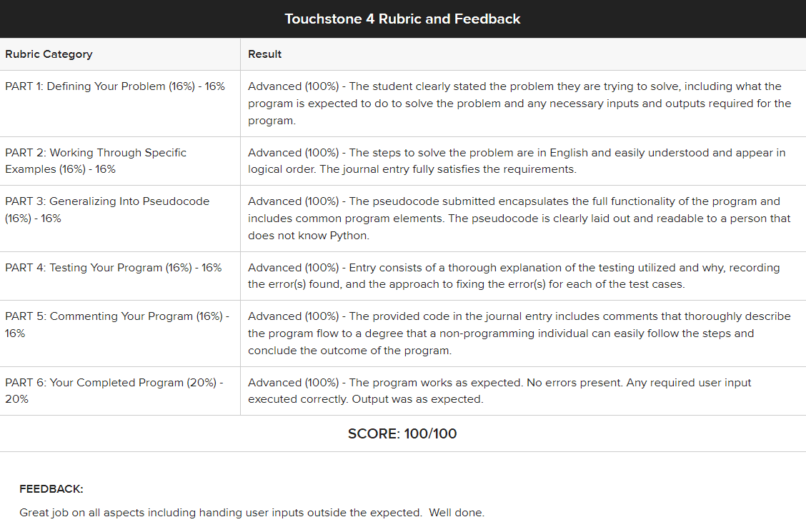Select PART 3: Generalizing Into Pseudocode cell
This screenshot has height=532, width=806.
[107, 210]
